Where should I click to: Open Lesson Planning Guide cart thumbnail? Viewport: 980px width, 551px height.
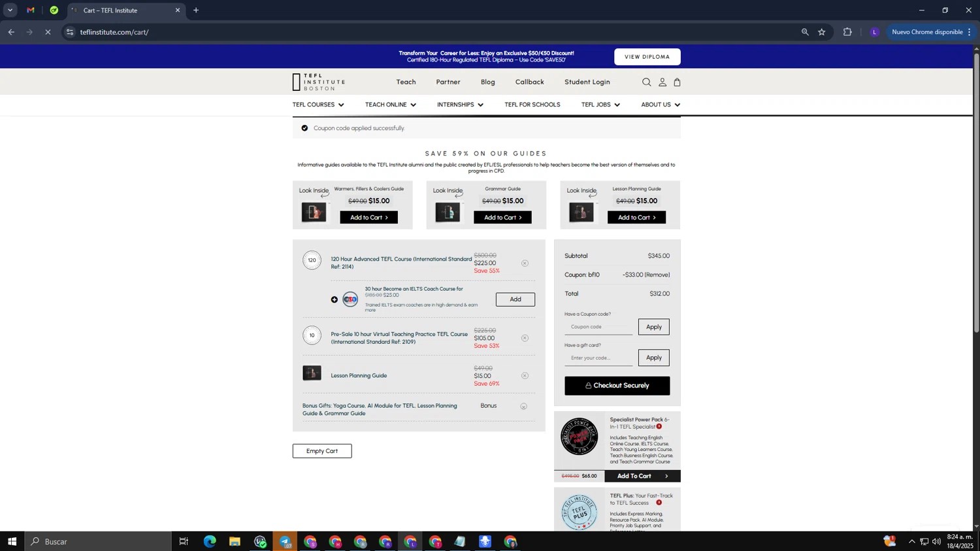pos(312,373)
